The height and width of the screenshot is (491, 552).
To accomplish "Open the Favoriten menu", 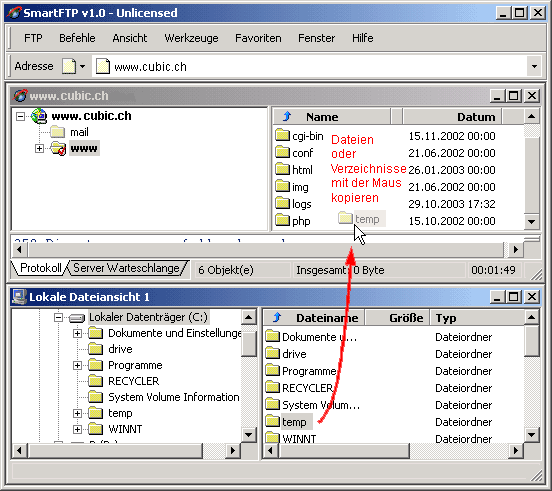I will (258, 38).
